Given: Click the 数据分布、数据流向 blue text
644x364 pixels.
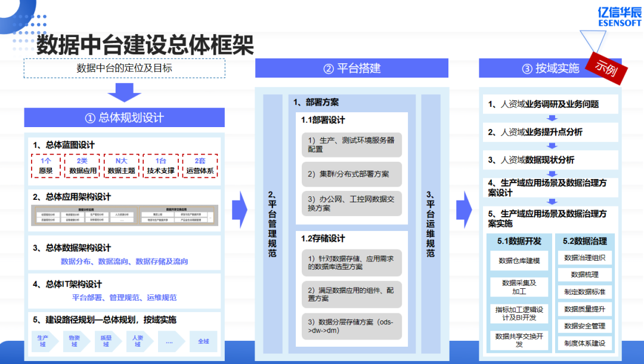Looking at the screenshot, I should pyautogui.click(x=125, y=261).
